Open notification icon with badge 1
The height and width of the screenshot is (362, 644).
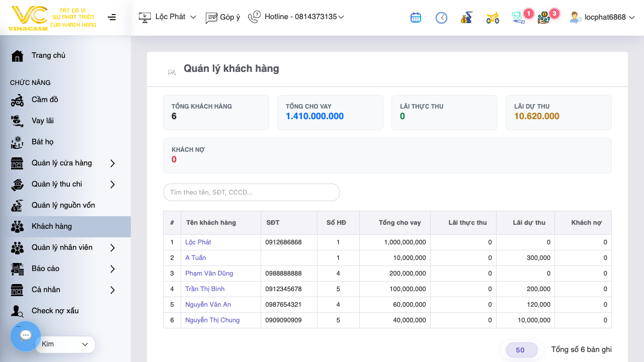tap(518, 18)
